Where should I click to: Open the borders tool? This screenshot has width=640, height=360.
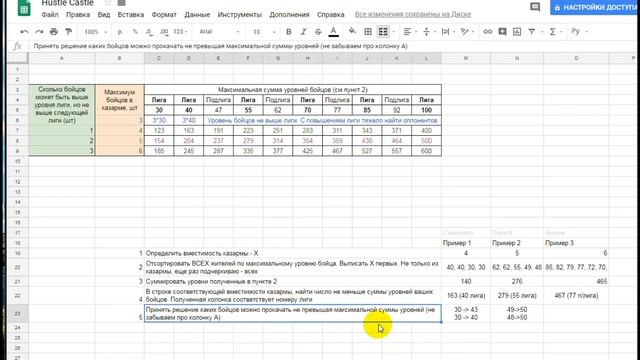tap(368, 32)
